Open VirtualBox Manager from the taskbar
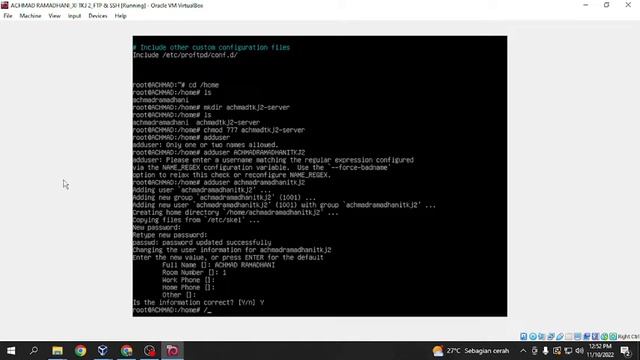640x360 pixels. [x=103, y=351]
